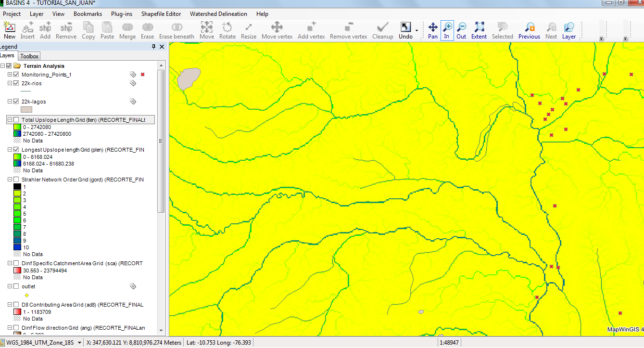Uncheck the Terrain Analysis group checkbox

[9, 66]
